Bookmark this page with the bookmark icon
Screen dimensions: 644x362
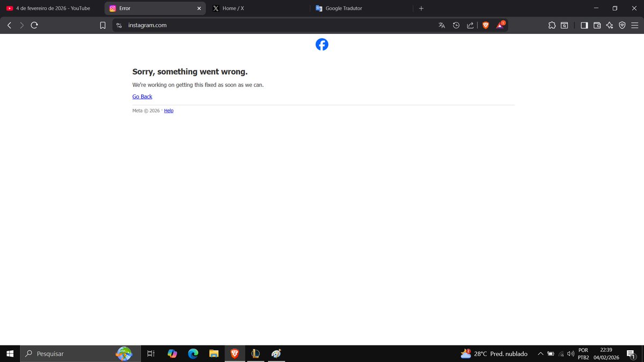point(103,25)
